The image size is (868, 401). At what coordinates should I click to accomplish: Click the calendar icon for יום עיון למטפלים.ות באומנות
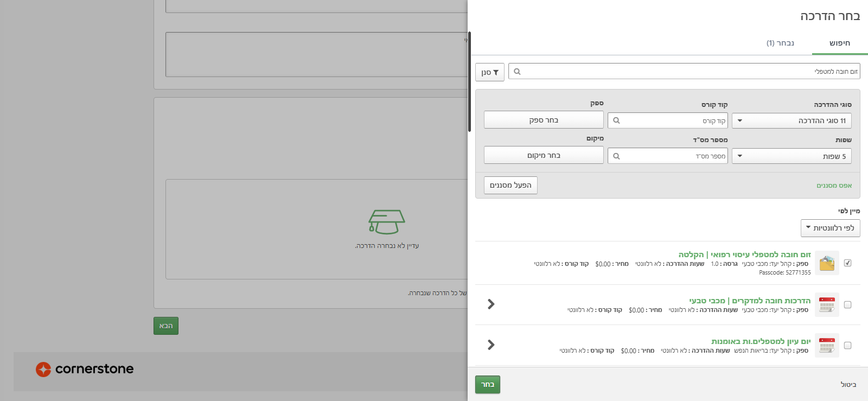click(x=827, y=345)
